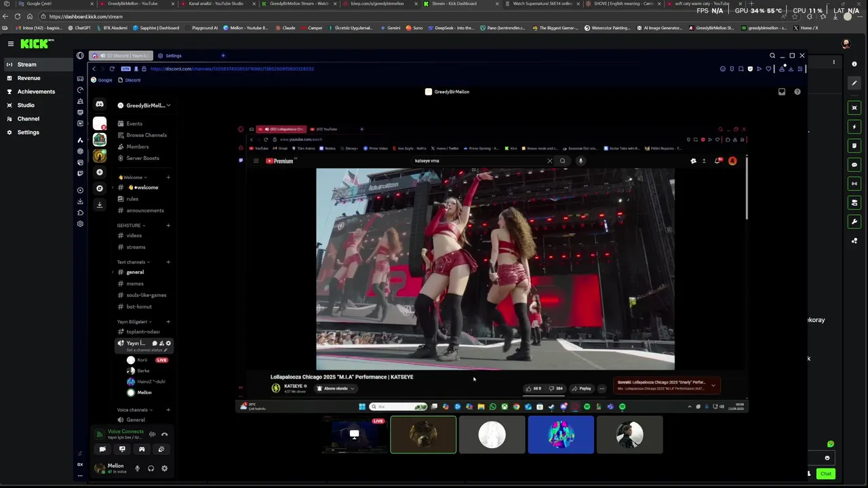The image size is (868, 488).
Task: Click noise suppression waveform icon in voice panel
Action: tap(153, 434)
